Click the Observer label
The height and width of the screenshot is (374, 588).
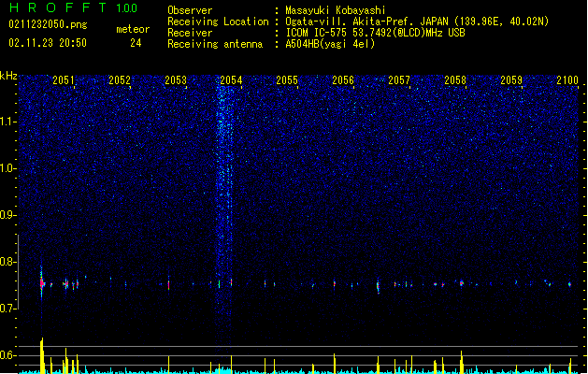pyautogui.click(x=190, y=10)
